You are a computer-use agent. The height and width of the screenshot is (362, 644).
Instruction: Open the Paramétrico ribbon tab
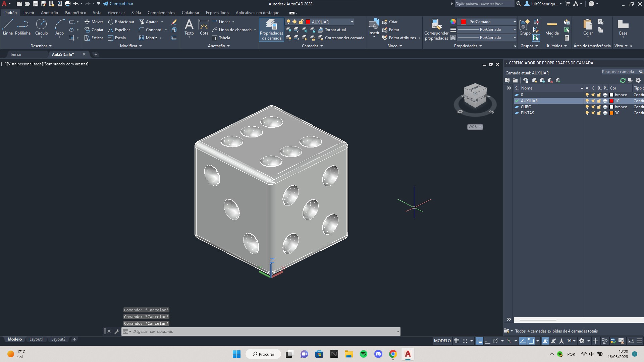(x=75, y=12)
